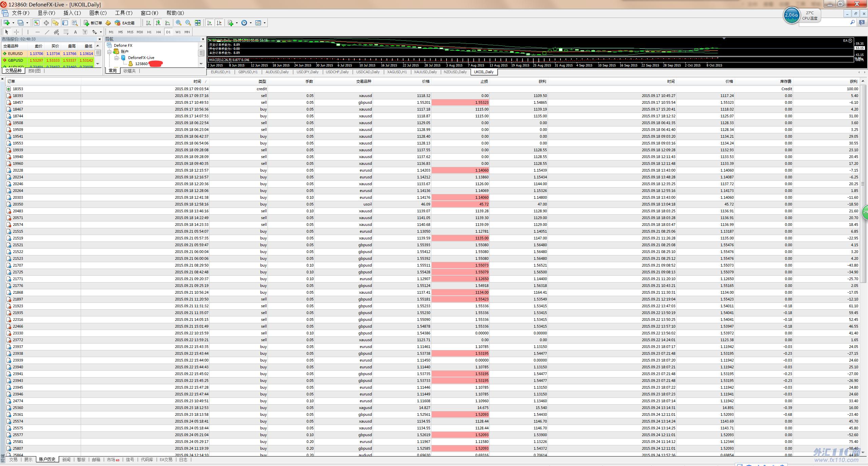Select the crosshair tool

click(16, 32)
